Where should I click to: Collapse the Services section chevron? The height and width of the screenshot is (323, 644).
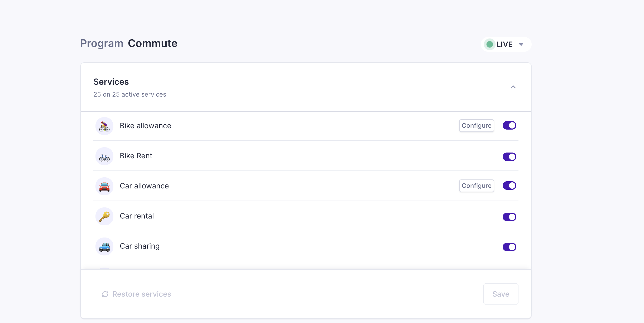click(513, 87)
